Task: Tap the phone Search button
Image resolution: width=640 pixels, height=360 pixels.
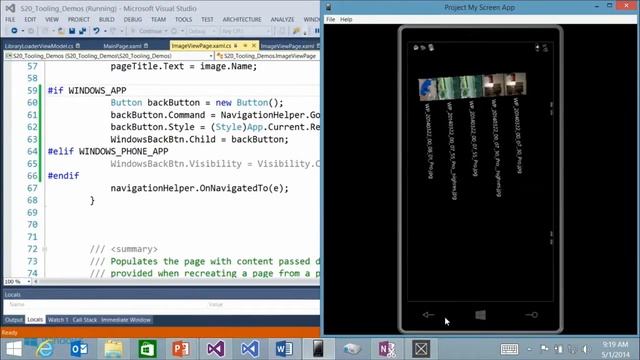Action: click(x=531, y=315)
